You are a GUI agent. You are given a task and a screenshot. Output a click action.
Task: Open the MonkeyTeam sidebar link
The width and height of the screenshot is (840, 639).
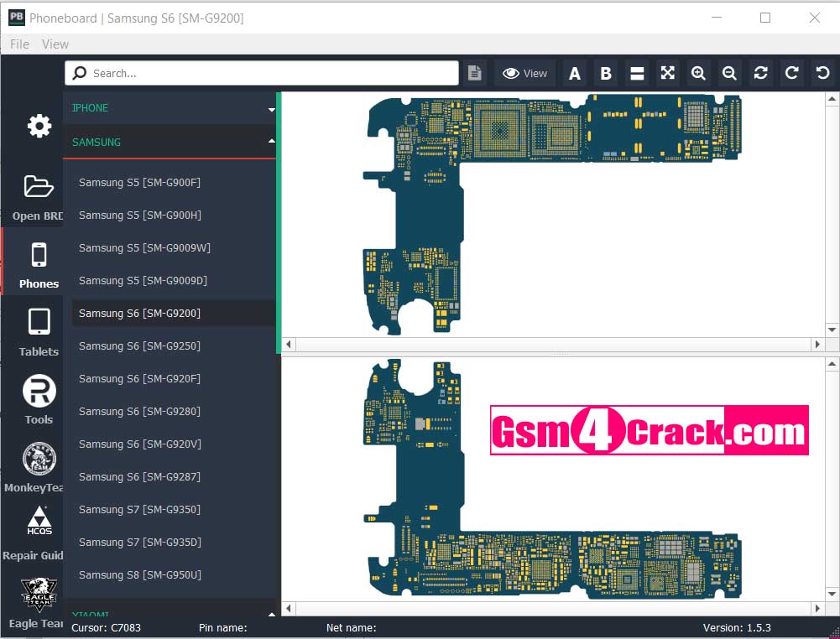point(39,462)
